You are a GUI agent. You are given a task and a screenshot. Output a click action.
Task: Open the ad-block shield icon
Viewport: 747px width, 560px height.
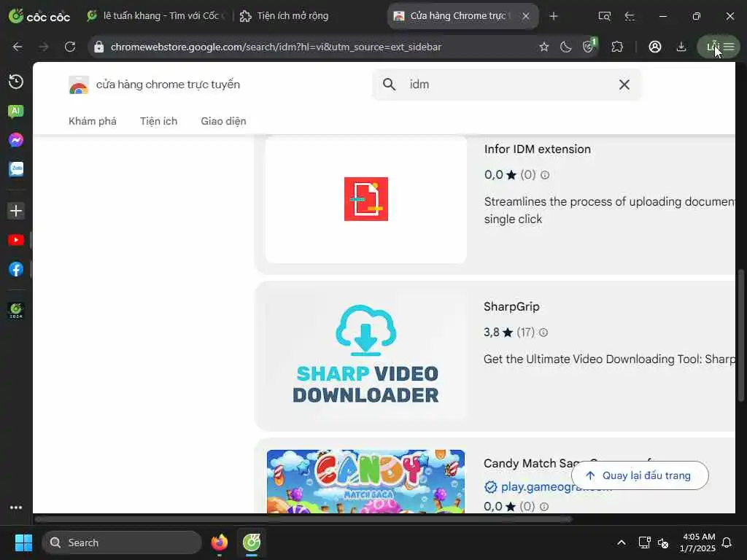(589, 46)
